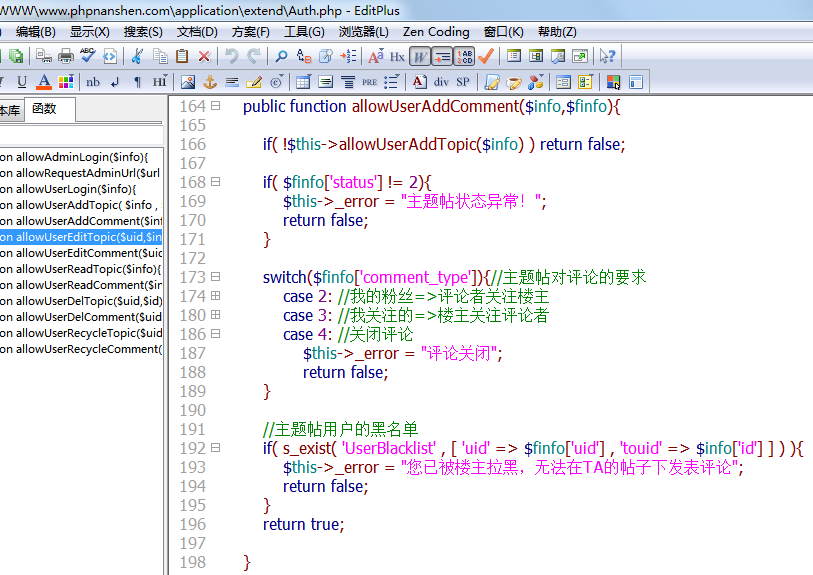The image size is (813, 575).
Task: Insert a PRE tag
Action: click(370, 82)
